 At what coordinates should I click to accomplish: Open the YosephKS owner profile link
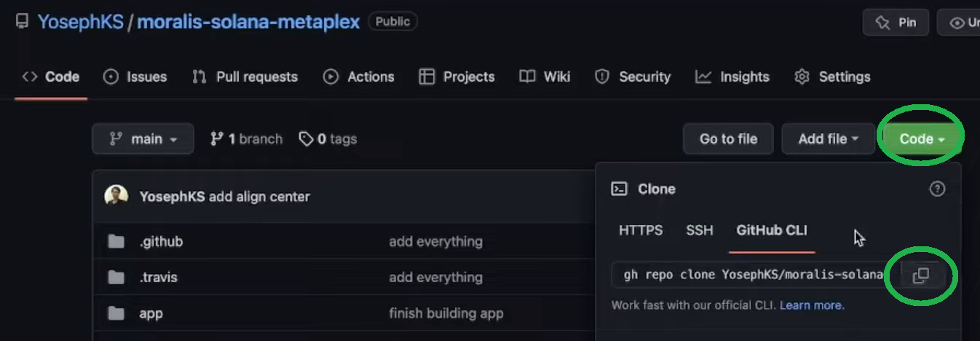tap(80, 22)
